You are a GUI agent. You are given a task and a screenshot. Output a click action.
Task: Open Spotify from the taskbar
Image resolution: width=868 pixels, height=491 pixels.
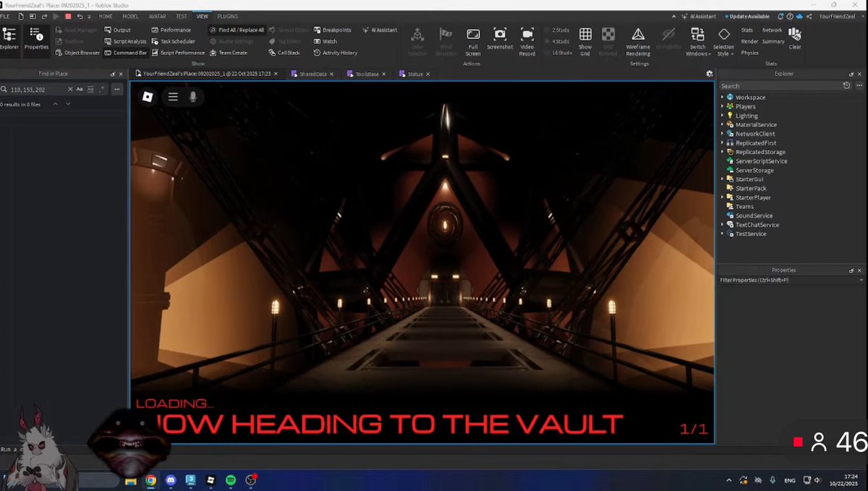pos(231,479)
